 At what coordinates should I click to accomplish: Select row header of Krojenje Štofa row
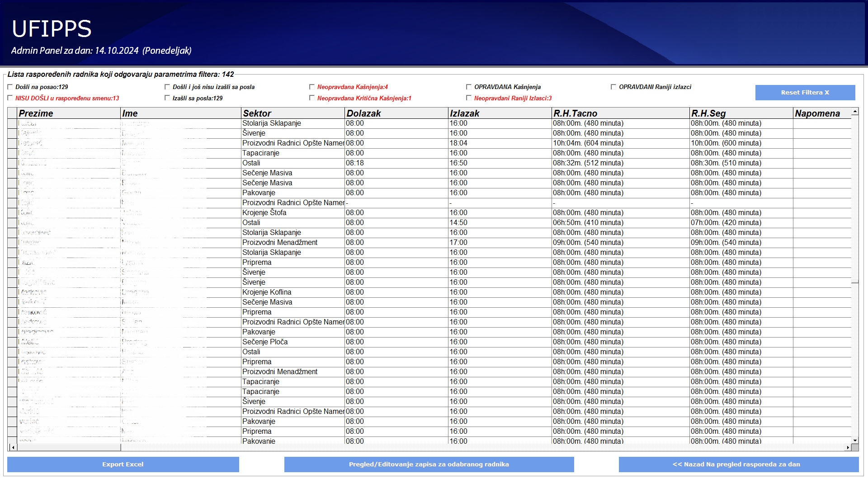pyautogui.click(x=12, y=213)
